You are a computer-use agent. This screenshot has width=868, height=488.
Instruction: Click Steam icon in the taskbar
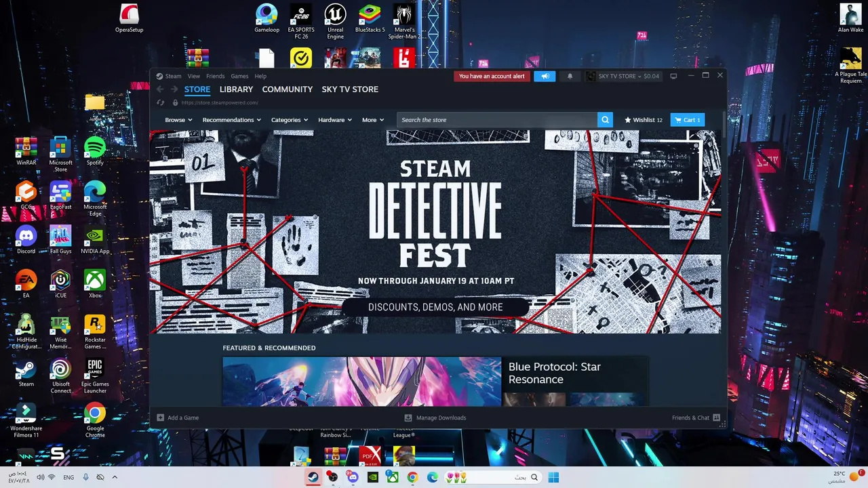tap(313, 477)
